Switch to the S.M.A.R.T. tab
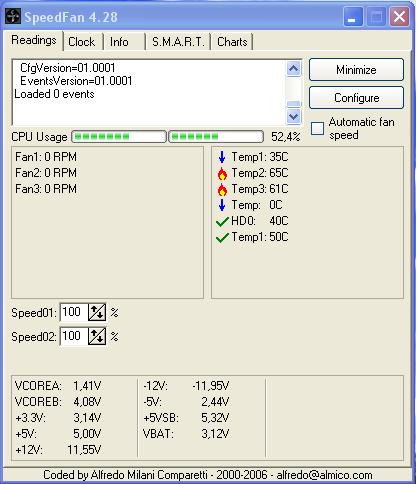This screenshot has height=484, width=418. pos(178,42)
